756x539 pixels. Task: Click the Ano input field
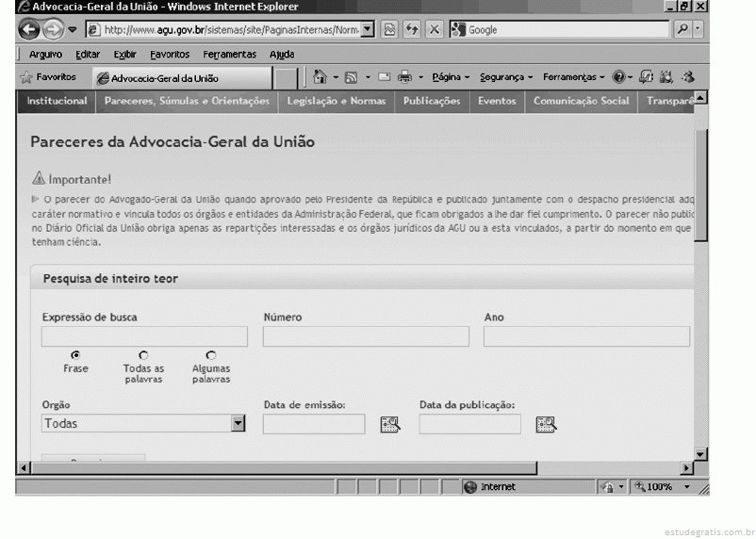point(586,336)
